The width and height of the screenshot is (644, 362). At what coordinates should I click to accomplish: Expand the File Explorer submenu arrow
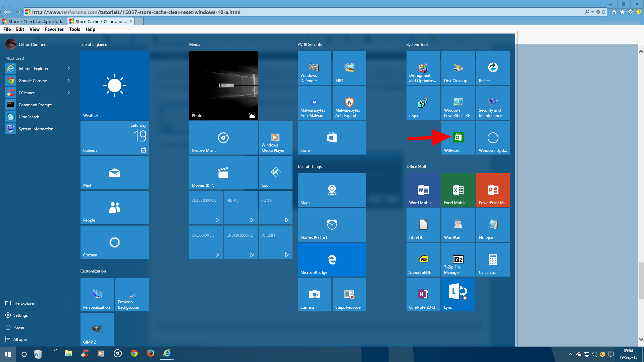(x=69, y=303)
